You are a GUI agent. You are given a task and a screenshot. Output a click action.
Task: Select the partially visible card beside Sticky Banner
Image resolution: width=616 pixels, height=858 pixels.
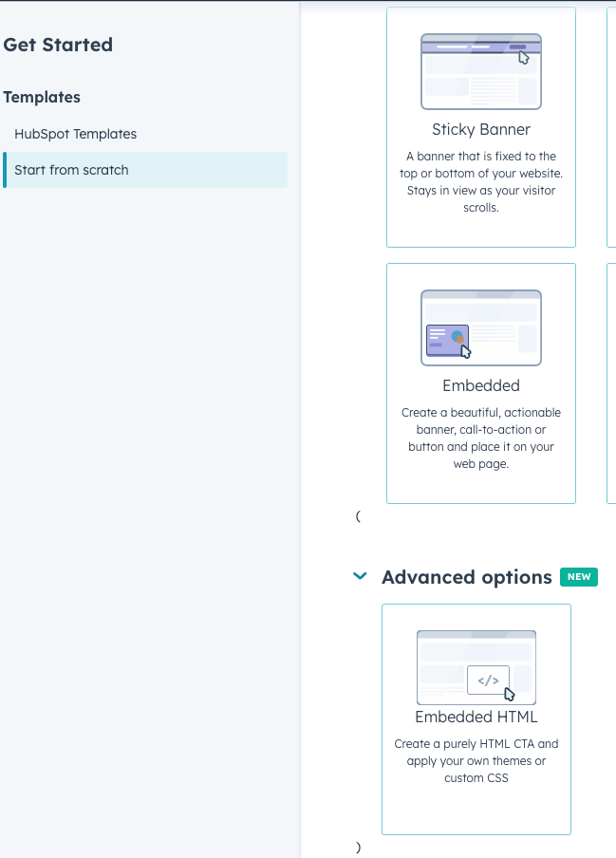point(610,127)
